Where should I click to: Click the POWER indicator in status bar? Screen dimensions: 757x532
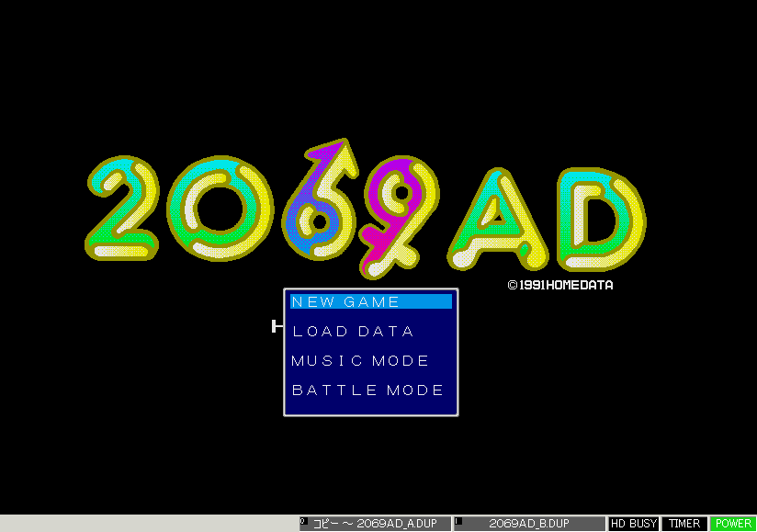[733, 524]
